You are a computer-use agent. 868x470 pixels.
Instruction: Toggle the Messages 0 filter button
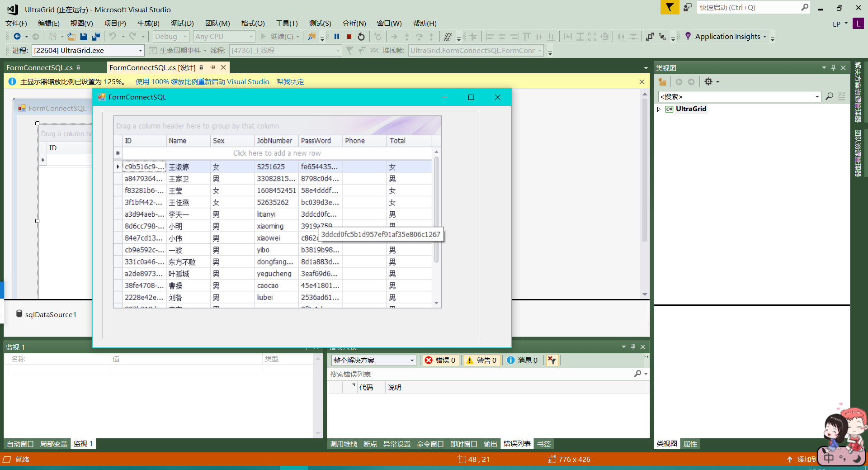click(x=523, y=360)
